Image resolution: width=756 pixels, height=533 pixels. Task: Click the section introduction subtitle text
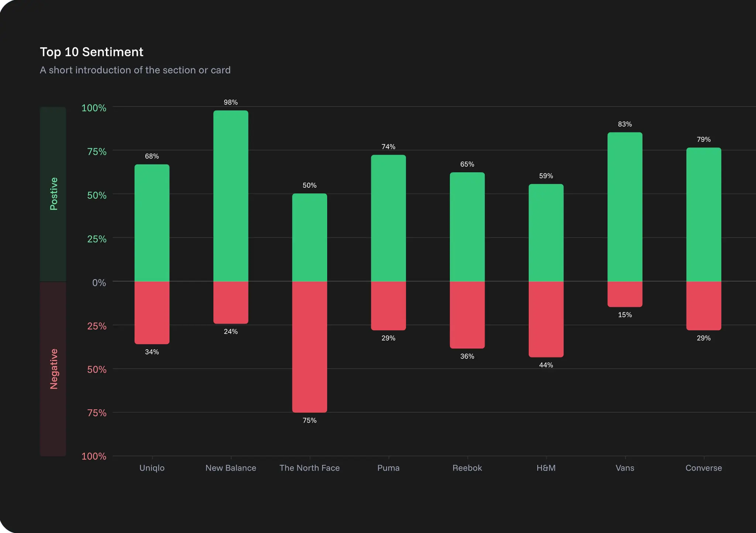(x=135, y=70)
